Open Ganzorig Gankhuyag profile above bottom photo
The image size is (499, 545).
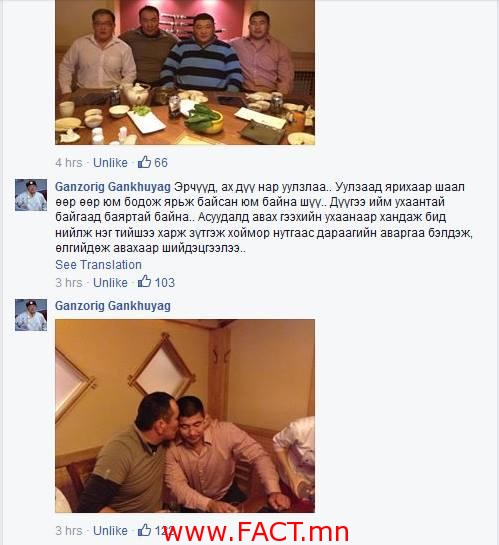click(x=113, y=306)
